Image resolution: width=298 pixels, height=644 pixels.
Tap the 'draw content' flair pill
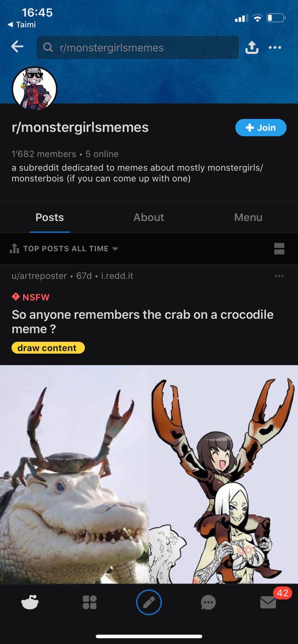[x=48, y=348]
